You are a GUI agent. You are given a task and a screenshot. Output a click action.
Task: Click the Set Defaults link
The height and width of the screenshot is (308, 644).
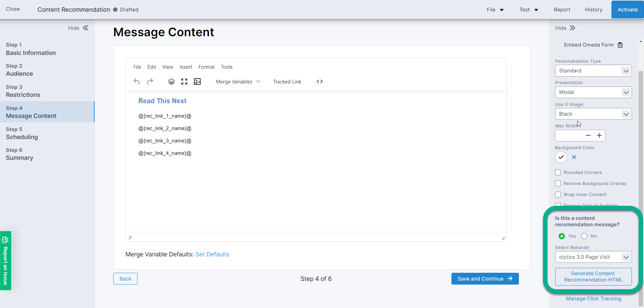[212, 254]
